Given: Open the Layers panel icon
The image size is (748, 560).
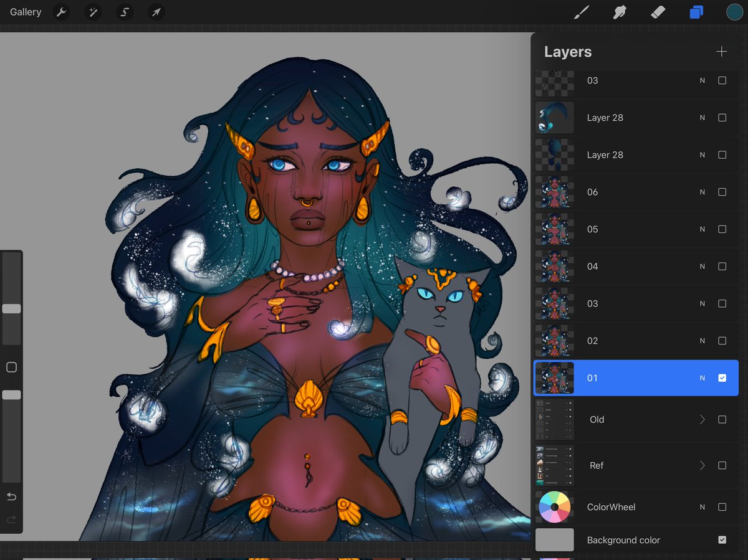Looking at the screenshot, I should (x=696, y=12).
